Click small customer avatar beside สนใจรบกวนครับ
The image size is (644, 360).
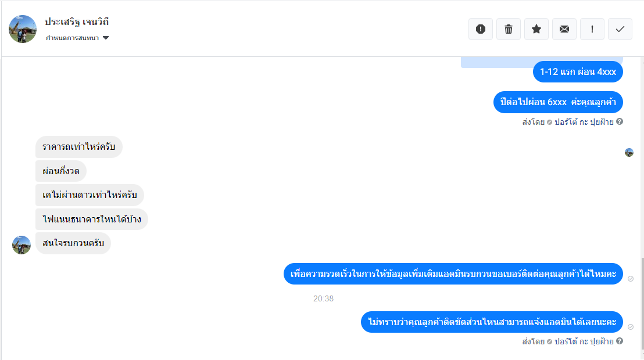(x=22, y=245)
